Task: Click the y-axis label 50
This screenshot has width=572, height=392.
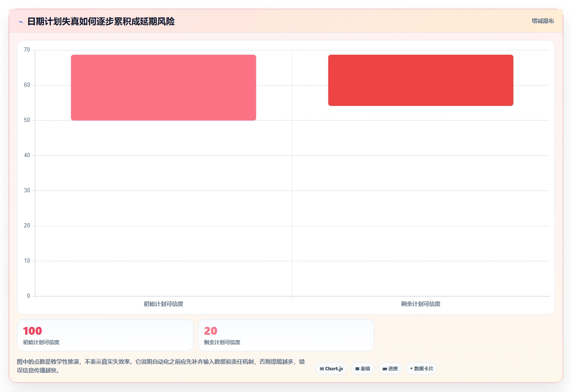Action: click(x=27, y=120)
